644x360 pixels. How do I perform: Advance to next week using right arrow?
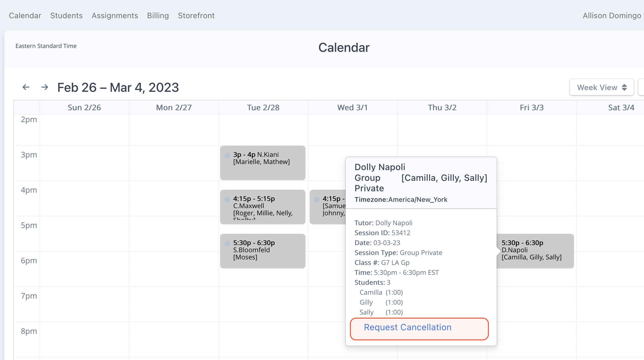point(45,87)
